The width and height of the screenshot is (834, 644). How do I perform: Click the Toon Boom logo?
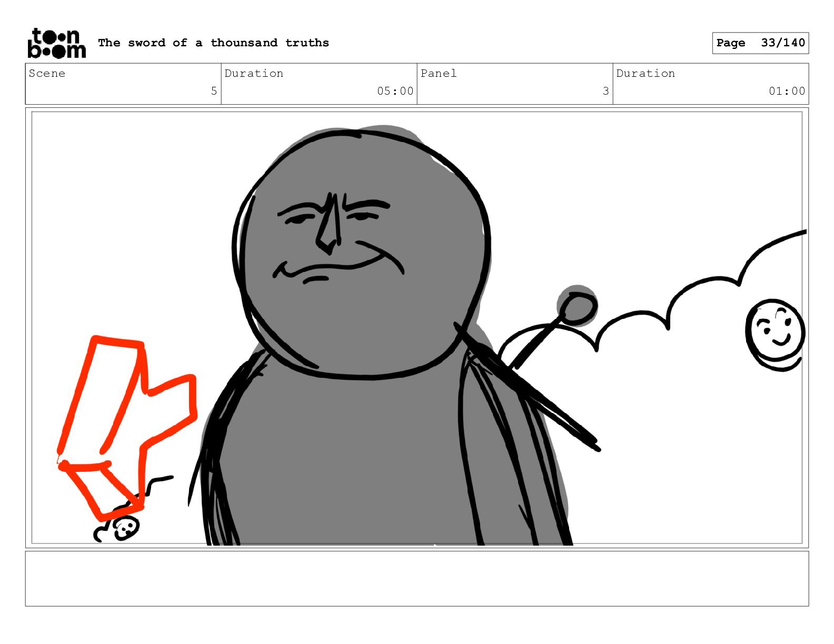click(56, 43)
